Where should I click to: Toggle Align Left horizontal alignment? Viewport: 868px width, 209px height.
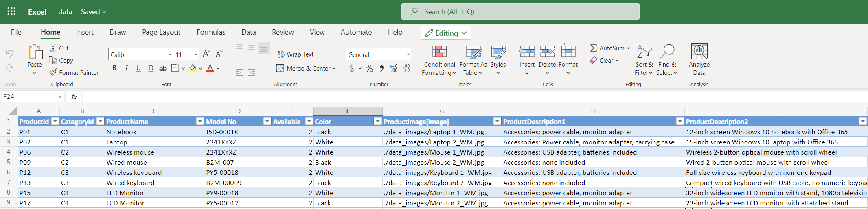(x=239, y=60)
